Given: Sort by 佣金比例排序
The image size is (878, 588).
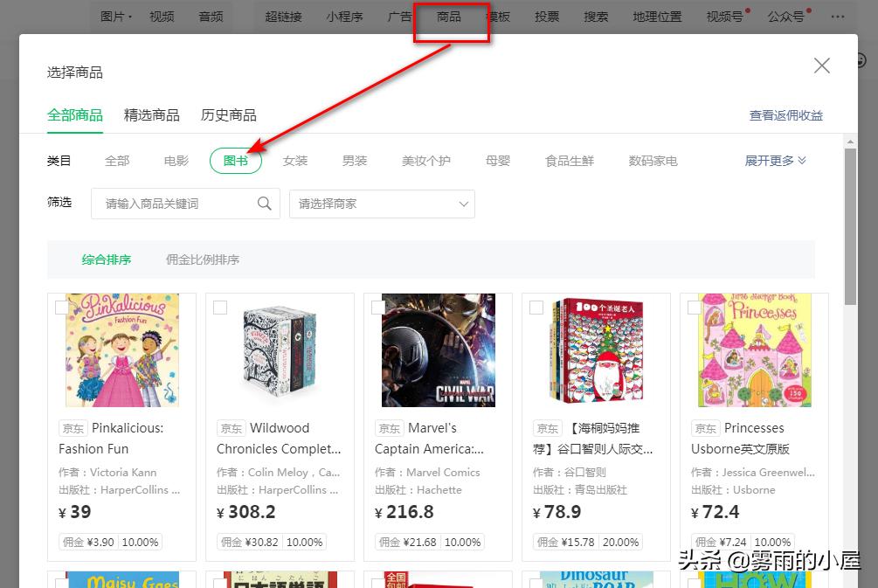Looking at the screenshot, I should point(203,259).
